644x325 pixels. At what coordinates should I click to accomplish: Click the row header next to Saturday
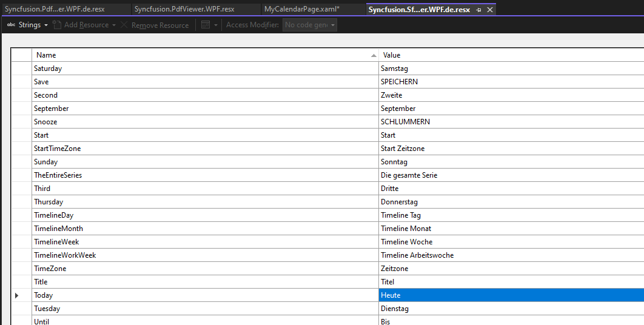coord(21,69)
